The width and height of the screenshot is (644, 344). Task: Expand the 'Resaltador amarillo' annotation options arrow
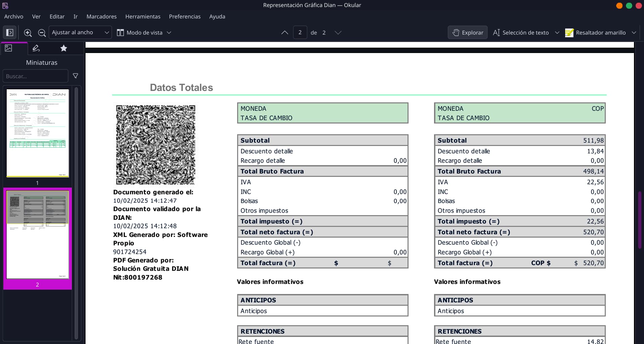[x=634, y=33]
